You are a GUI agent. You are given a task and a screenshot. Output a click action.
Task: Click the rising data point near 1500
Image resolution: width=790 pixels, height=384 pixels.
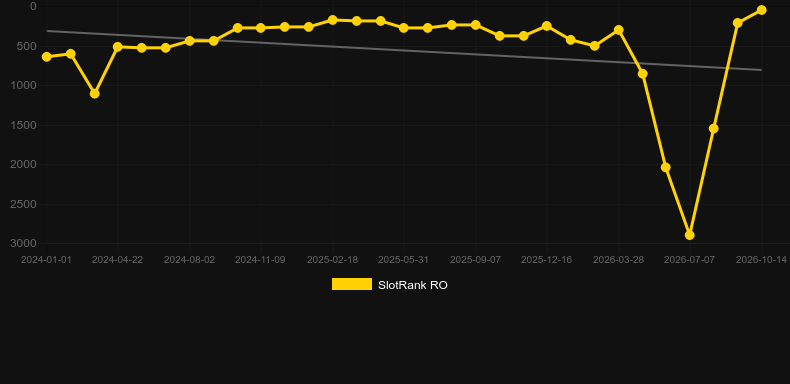point(713,129)
